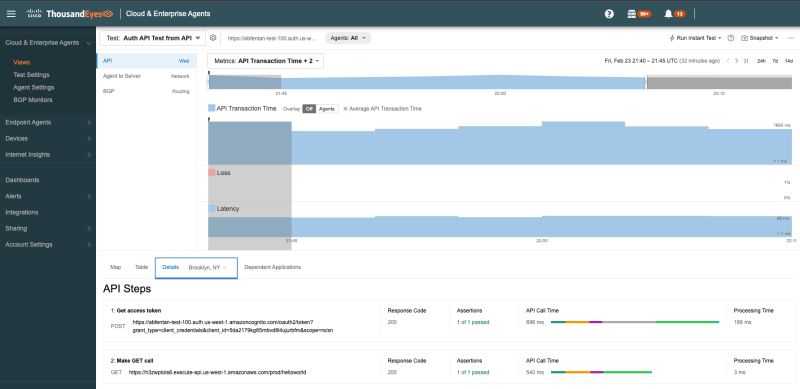Switch to the Map tab
Screen dimensions: 800x389
pos(116,268)
